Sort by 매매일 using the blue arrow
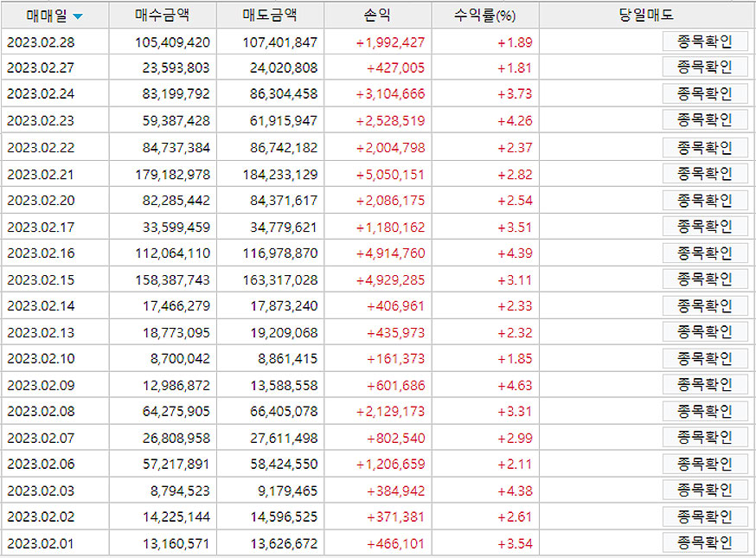Viewport: 756px width, 558px height. pos(78,17)
